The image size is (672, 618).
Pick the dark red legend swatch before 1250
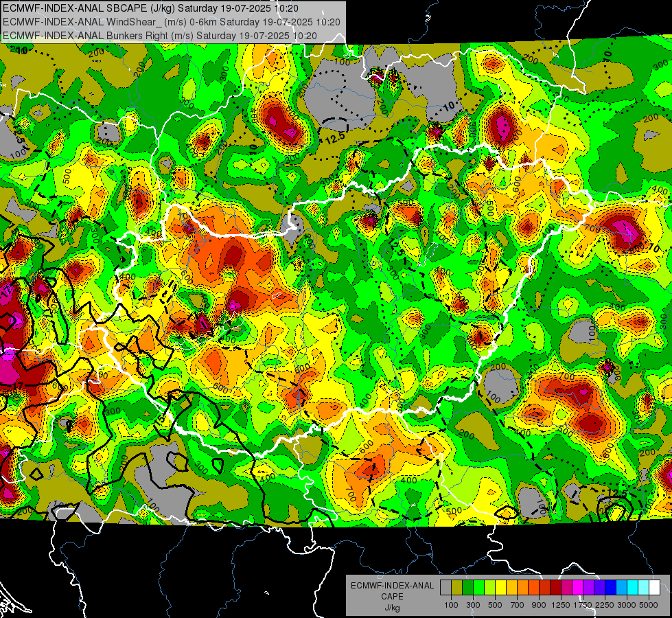[x=556, y=588]
